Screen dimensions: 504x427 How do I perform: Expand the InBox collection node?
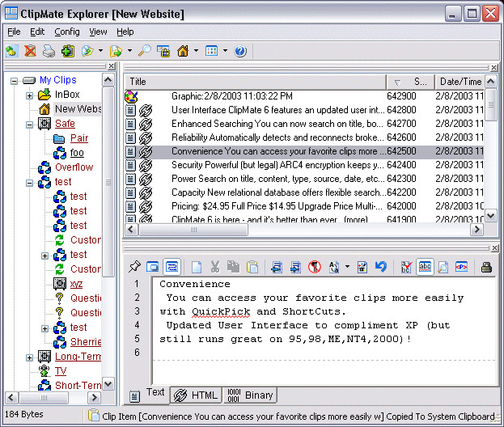pyautogui.click(x=29, y=95)
